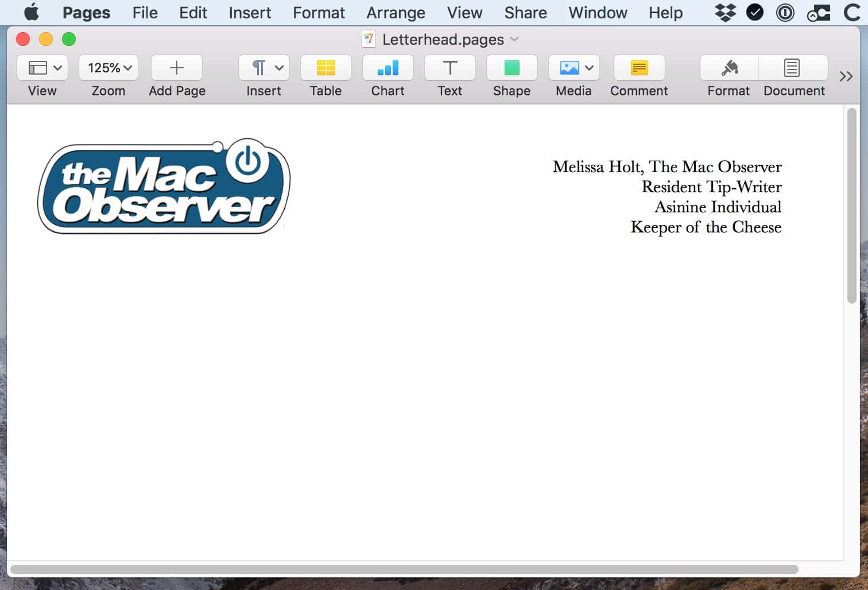The width and height of the screenshot is (868, 590).
Task: Click the vertical scrollbar thumb
Action: click(851, 207)
